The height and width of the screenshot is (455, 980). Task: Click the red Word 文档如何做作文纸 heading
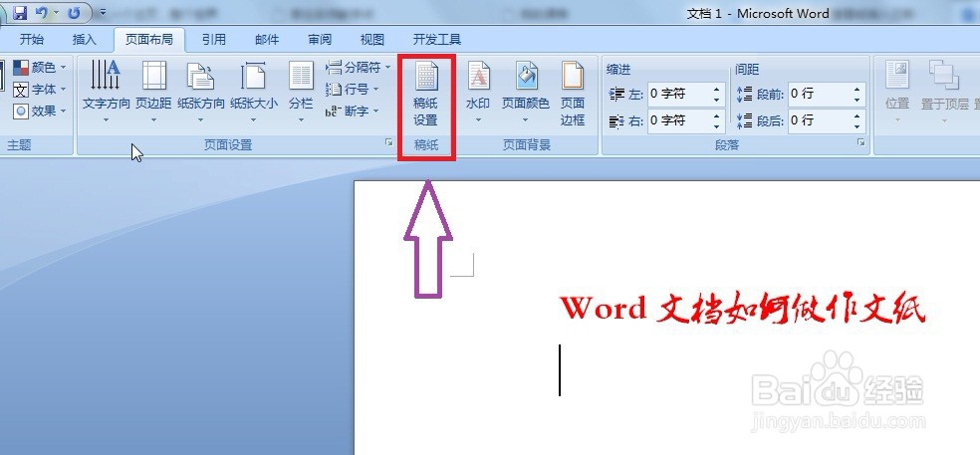pyautogui.click(x=743, y=310)
